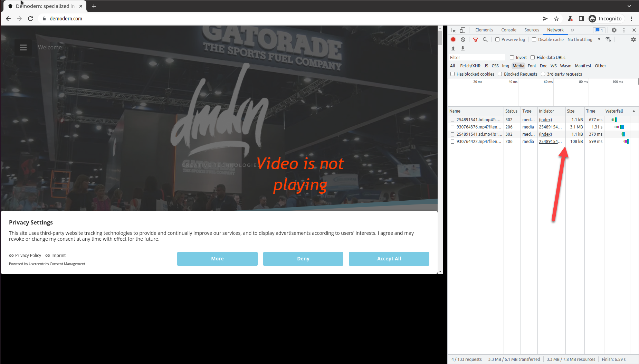
Task: Click the More button in Privacy Settings
Action: coord(217,259)
